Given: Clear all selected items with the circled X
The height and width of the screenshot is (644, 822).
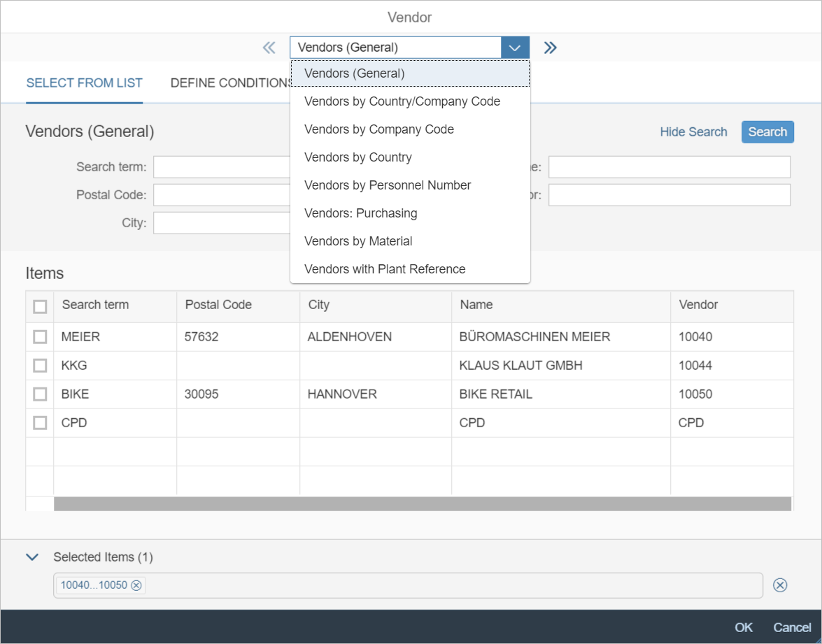Looking at the screenshot, I should click(x=780, y=585).
